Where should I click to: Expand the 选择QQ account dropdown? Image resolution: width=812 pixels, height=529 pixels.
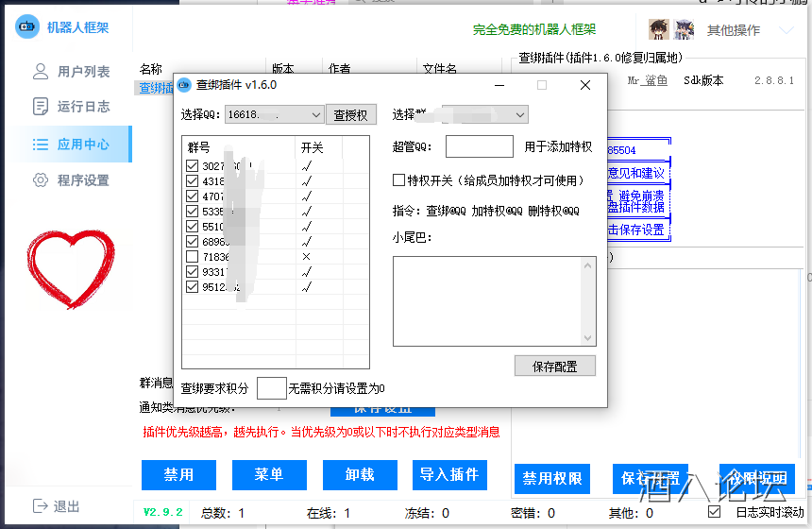(315, 115)
